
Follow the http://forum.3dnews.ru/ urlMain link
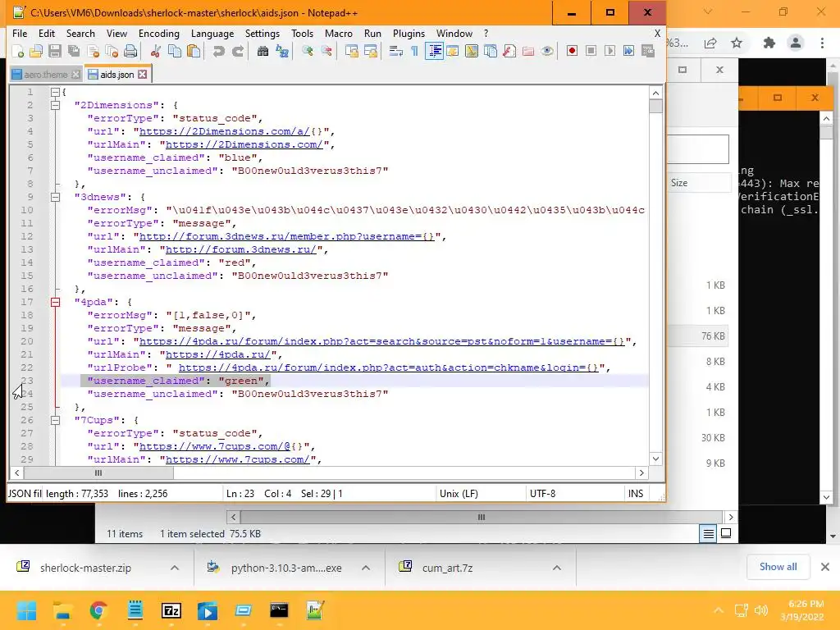241,249
